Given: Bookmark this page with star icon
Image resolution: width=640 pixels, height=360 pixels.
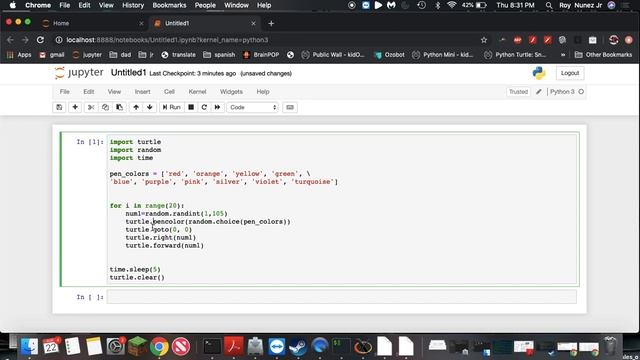Looking at the screenshot, I should pos(484,40).
